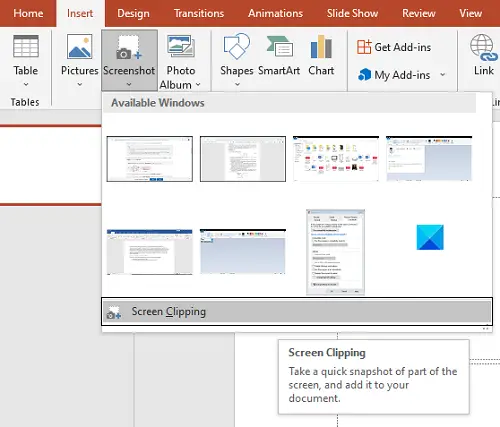Click the Screenshot camera icon
The height and width of the screenshot is (427, 500).
[129, 47]
